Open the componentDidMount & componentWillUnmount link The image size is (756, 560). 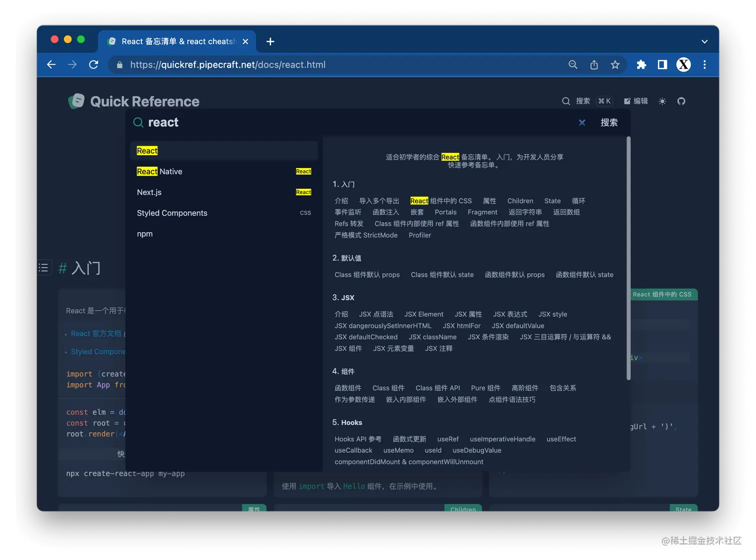coord(409,462)
